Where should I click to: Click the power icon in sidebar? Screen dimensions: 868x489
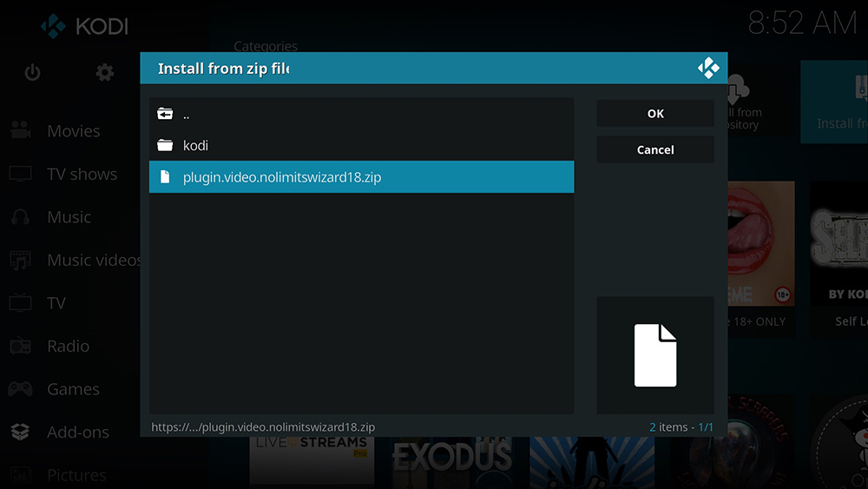click(32, 73)
